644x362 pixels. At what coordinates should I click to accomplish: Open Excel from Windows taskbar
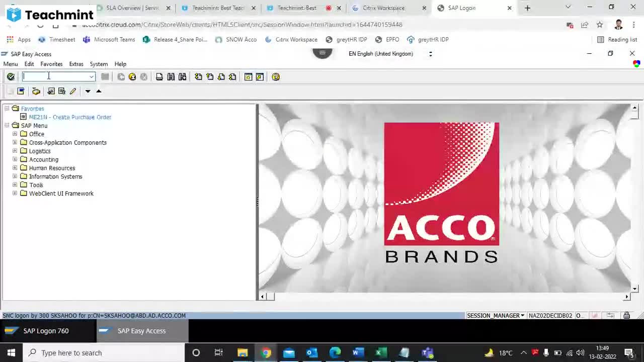pos(381,352)
